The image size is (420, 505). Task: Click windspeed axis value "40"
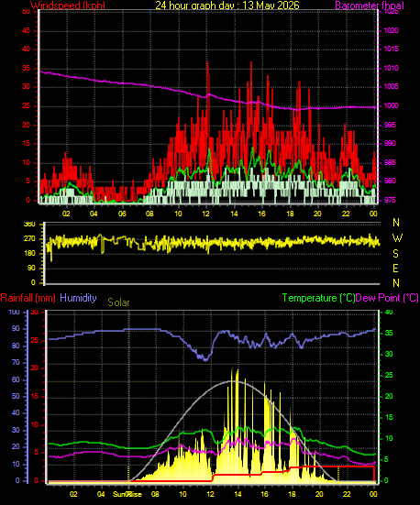coord(26,49)
